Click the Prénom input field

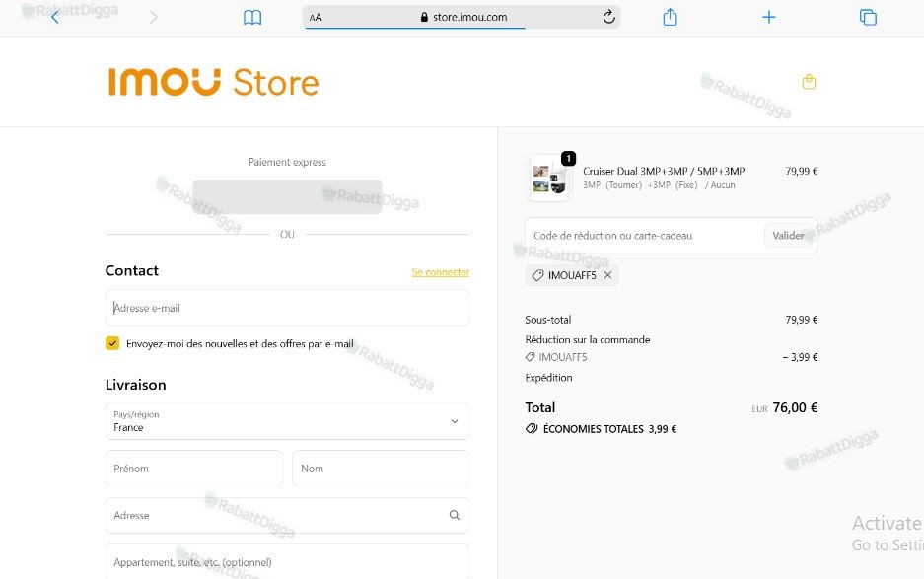(194, 469)
